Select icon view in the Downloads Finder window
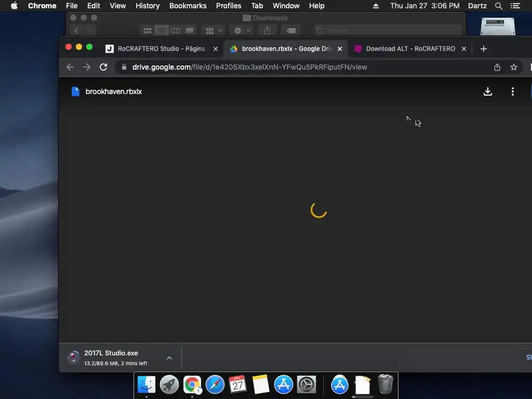532x399 pixels. pos(147,31)
